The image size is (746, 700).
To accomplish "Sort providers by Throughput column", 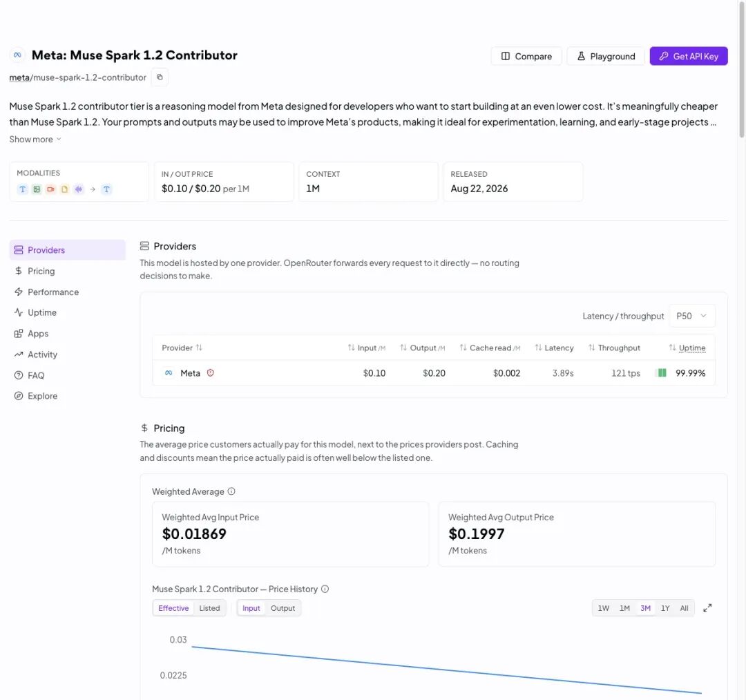I will (x=614, y=348).
